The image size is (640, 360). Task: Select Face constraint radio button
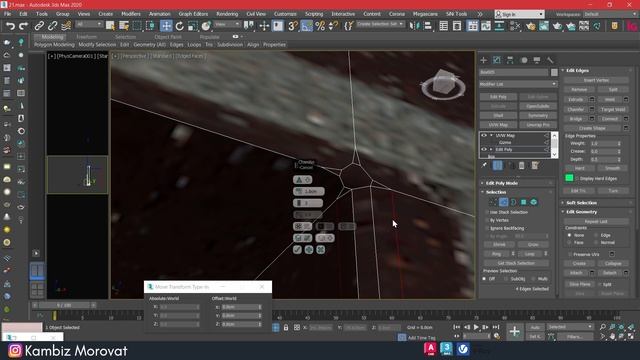pyautogui.click(x=569, y=242)
